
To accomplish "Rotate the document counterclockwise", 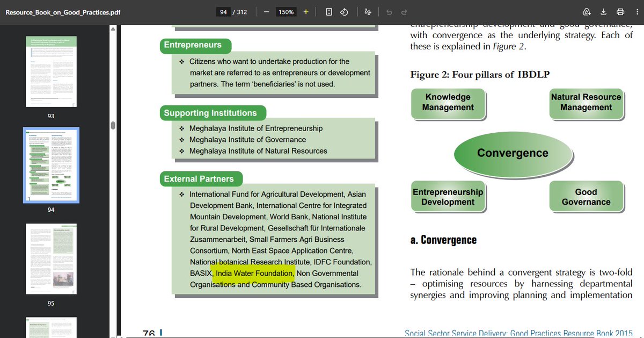I will (345, 12).
